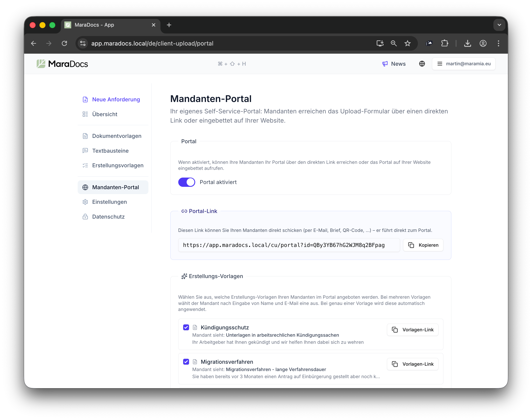Uncheck the Kündigungsschutz checkbox

(x=186, y=327)
